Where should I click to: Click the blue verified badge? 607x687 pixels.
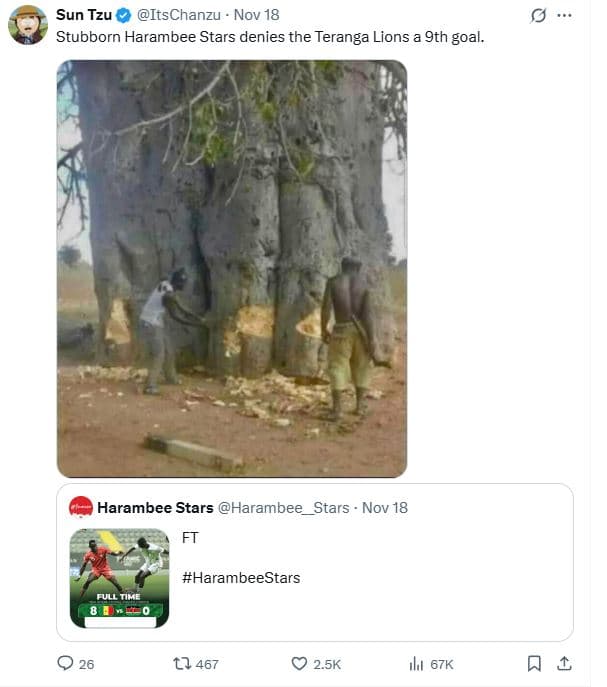123,15
